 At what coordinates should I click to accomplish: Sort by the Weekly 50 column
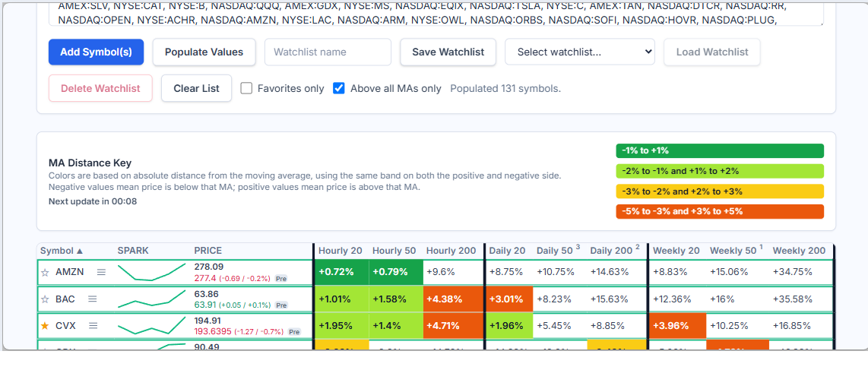pos(736,251)
